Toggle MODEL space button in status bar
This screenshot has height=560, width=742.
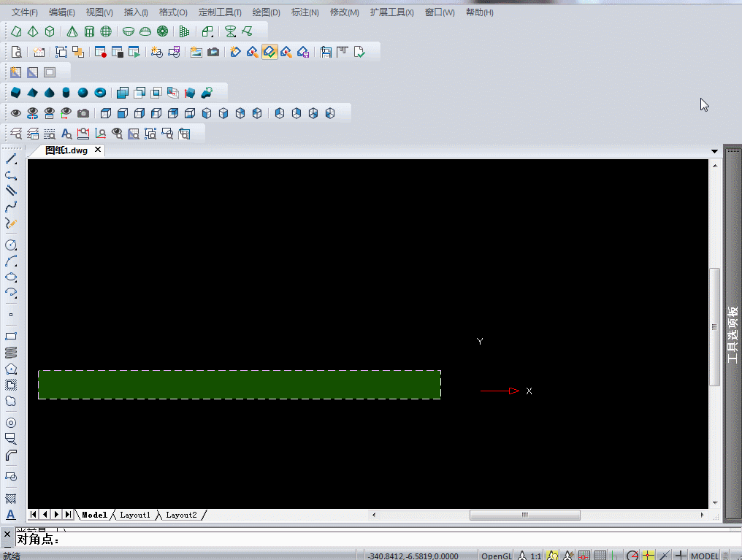(x=705, y=556)
